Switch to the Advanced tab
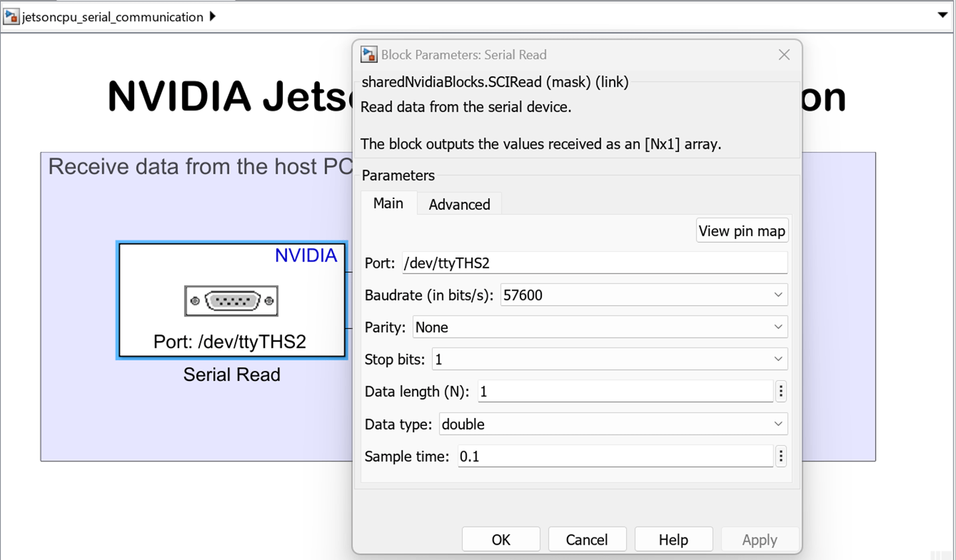This screenshot has height=560, width=956. coord(459,204)
